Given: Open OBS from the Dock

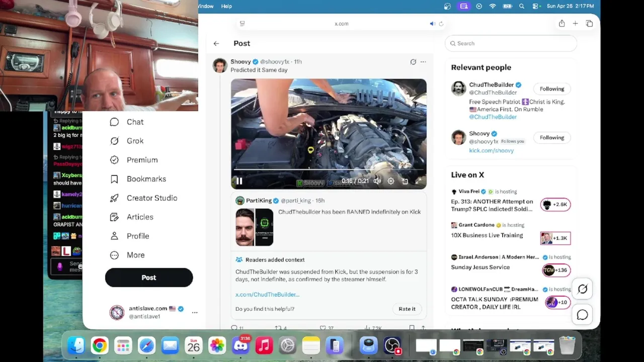Looking at the screenshot, I should pos(392,345).
